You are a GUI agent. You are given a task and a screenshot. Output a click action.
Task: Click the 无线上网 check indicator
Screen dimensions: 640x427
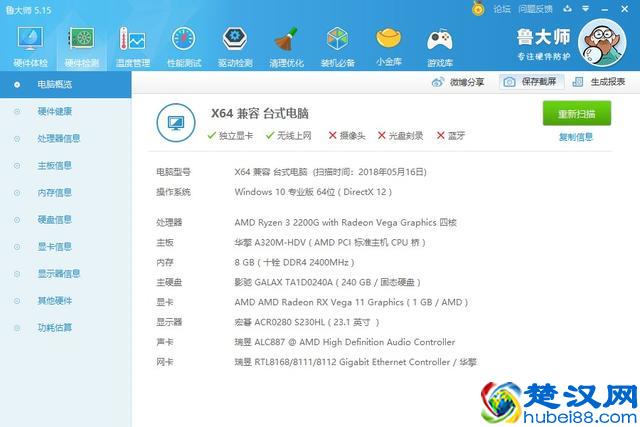click(289, 136)
